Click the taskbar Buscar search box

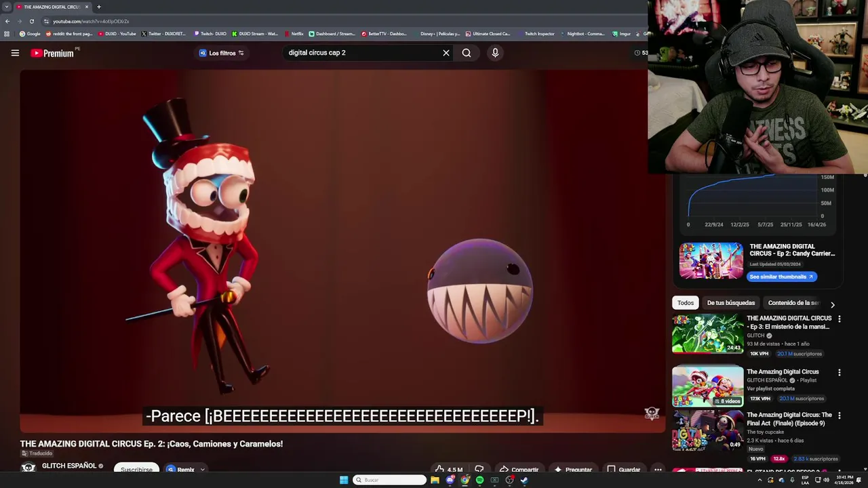[x=390, y=480]
